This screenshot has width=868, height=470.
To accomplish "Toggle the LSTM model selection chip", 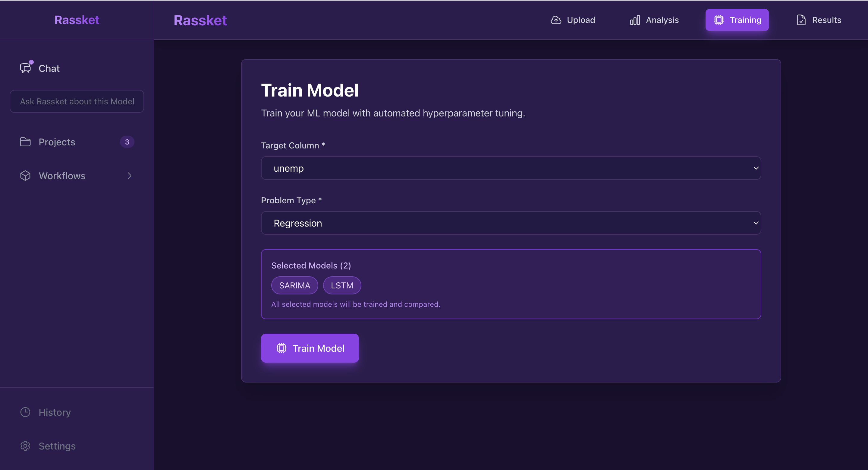I will pyautogui.click(x=342, y=285).
